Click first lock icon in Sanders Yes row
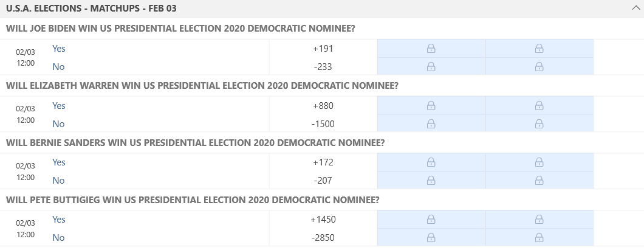 pos(431,162)
